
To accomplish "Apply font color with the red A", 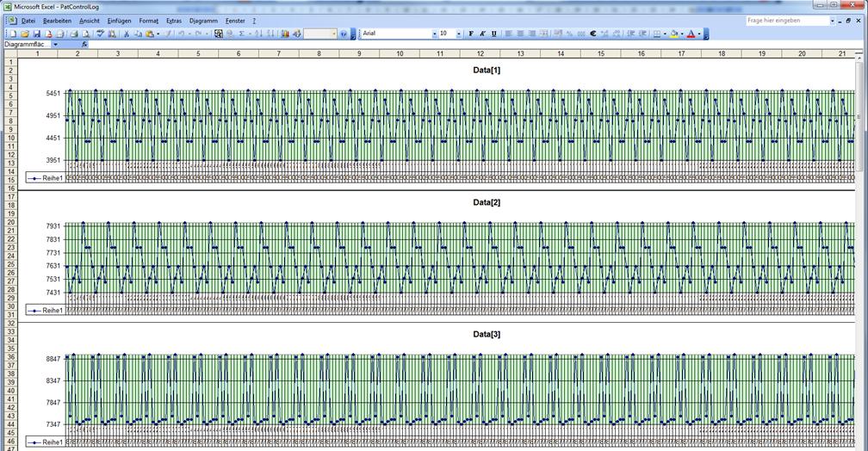I will [691, 34].
